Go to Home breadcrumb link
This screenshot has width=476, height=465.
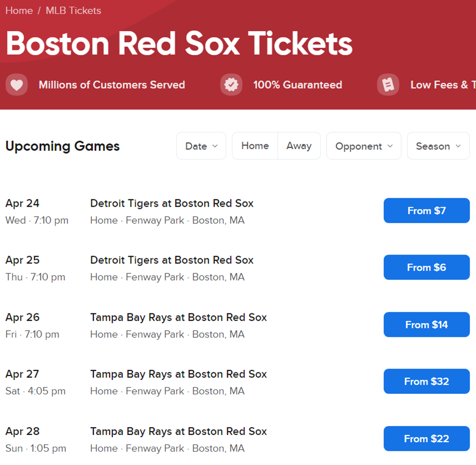point(19,11)
